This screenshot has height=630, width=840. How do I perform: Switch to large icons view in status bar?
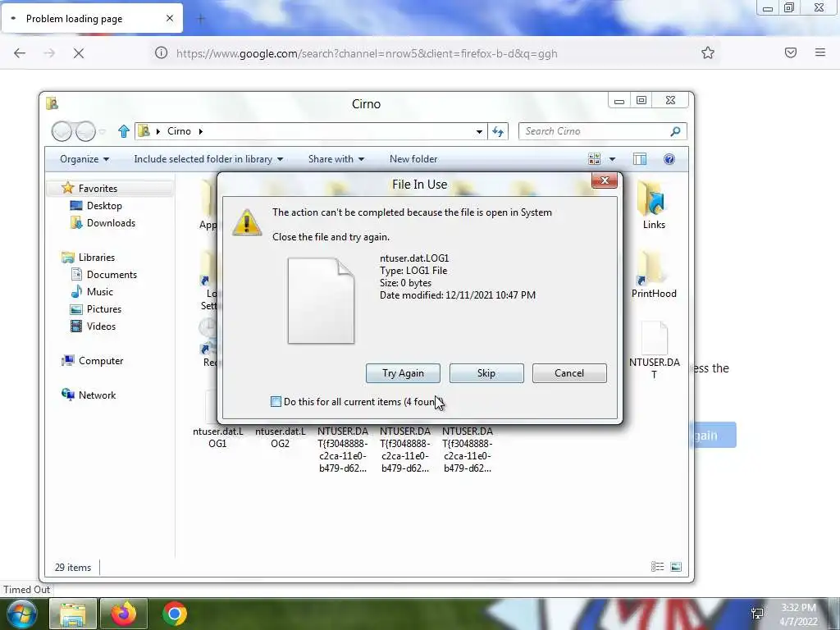(676, 567)
